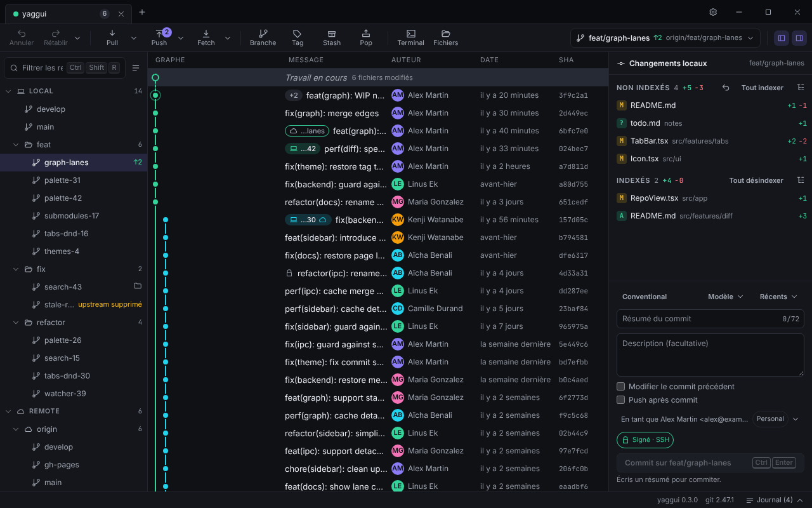Create a new Branche from toolbar
The height and width of the screenshot is (508, 812).
click(x=263, y=37)
